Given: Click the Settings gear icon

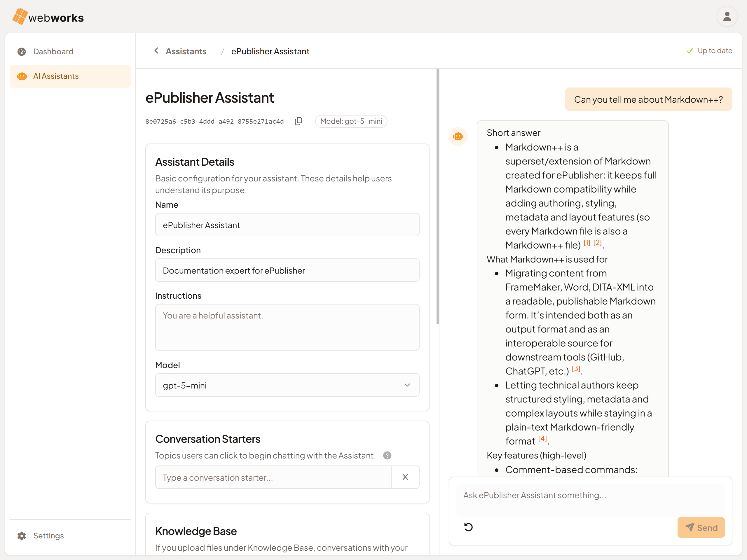Looking at the screenshot, I should 22,536.
